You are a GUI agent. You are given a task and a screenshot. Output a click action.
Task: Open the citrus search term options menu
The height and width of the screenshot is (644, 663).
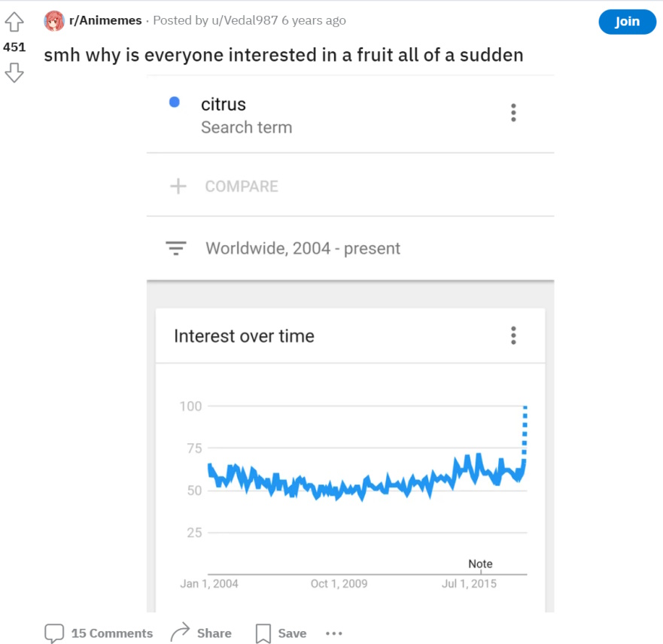click(513, 113)
